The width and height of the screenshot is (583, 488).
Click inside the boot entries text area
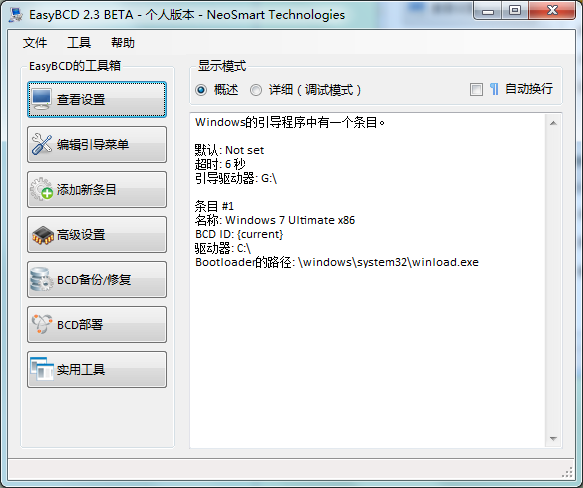coord(367,280)
